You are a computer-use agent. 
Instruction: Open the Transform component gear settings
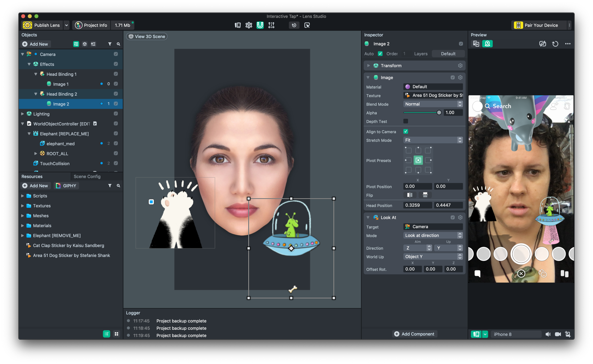click(x=460, y=65)
